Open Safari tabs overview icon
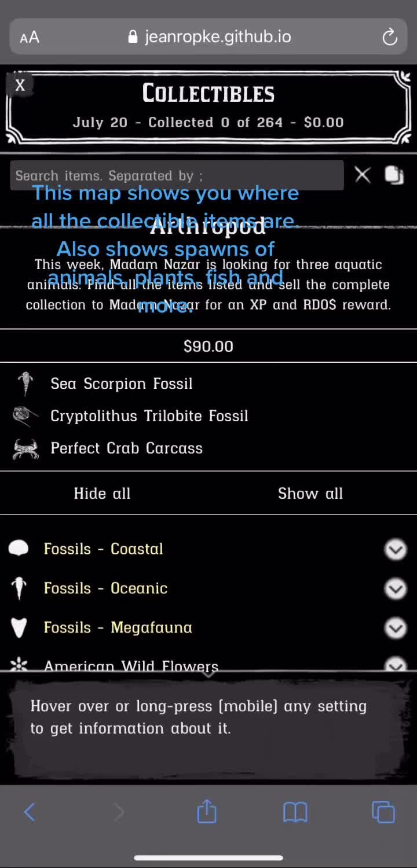Viewport: 417px width, 868px height. [383, 812]
